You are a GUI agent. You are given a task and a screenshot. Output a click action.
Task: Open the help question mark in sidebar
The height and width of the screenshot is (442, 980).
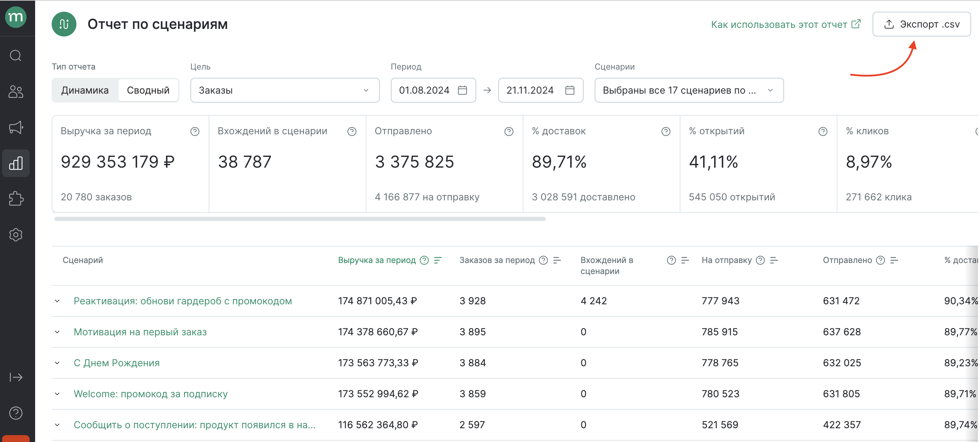[x=15, y=413]
